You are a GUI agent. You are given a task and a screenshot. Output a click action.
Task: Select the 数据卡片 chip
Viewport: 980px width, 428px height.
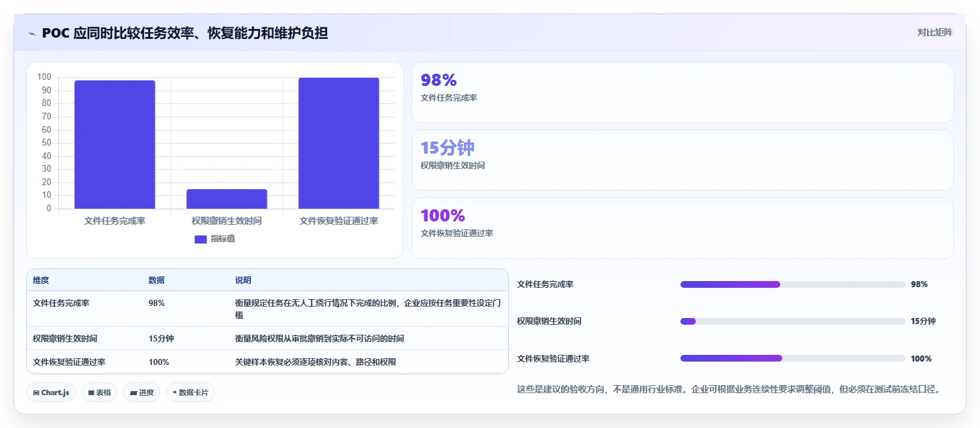[190, 392]
